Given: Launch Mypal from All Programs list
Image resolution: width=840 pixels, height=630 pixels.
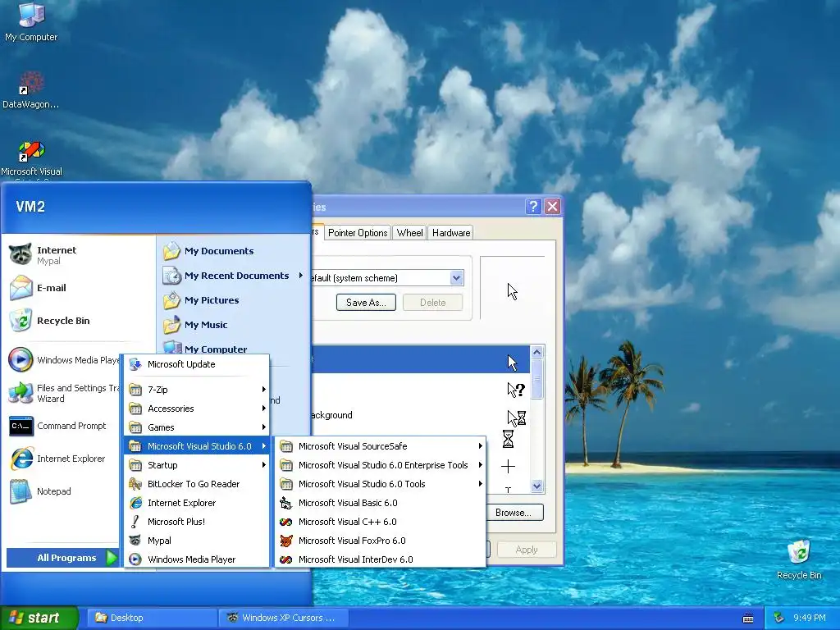Looking at the screenshot, I should coord(197,541).
